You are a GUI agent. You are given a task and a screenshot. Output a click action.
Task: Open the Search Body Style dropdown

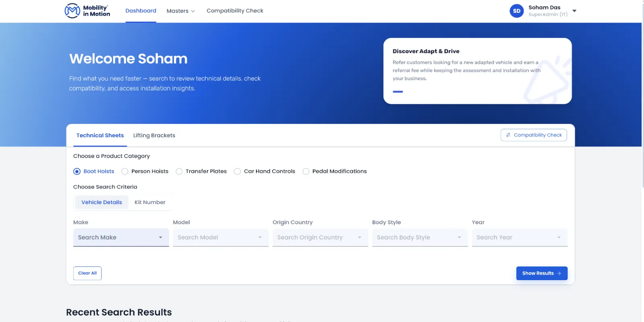pyautogui.click(x=420, y=237)
